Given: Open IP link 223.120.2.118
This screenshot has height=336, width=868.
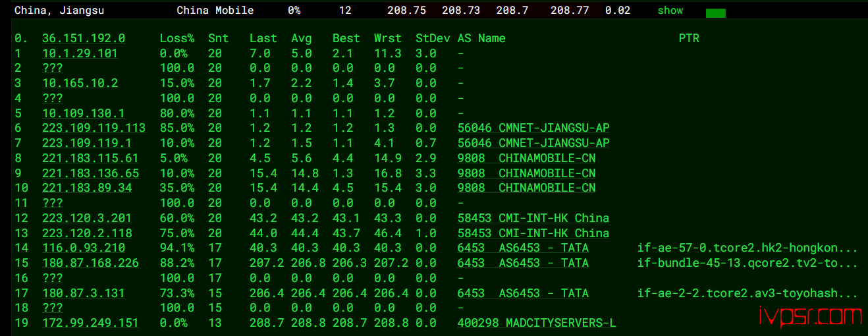Looking at the screenshot, I should 87,233.
